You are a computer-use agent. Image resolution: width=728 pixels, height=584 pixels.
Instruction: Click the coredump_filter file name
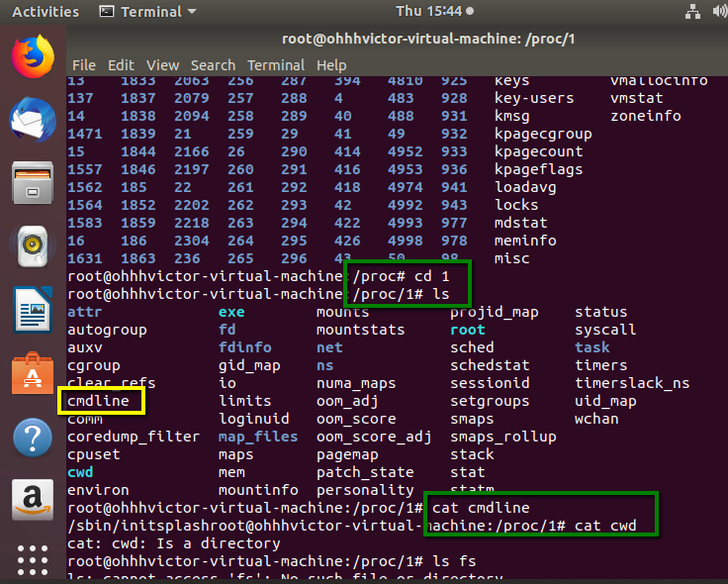[x=134, y=437]
